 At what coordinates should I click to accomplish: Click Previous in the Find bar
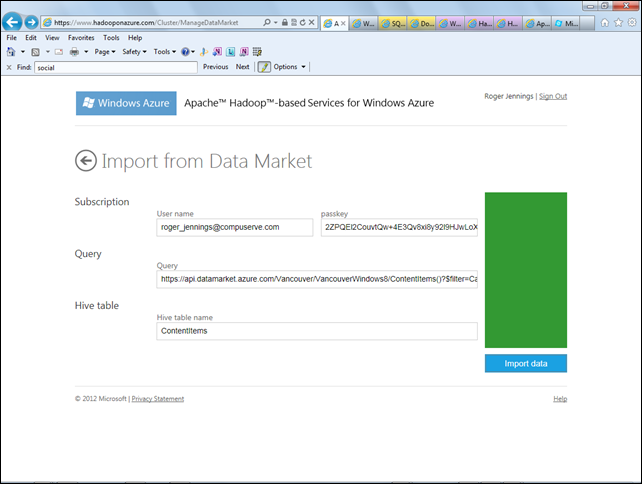[x=215, y=67]
